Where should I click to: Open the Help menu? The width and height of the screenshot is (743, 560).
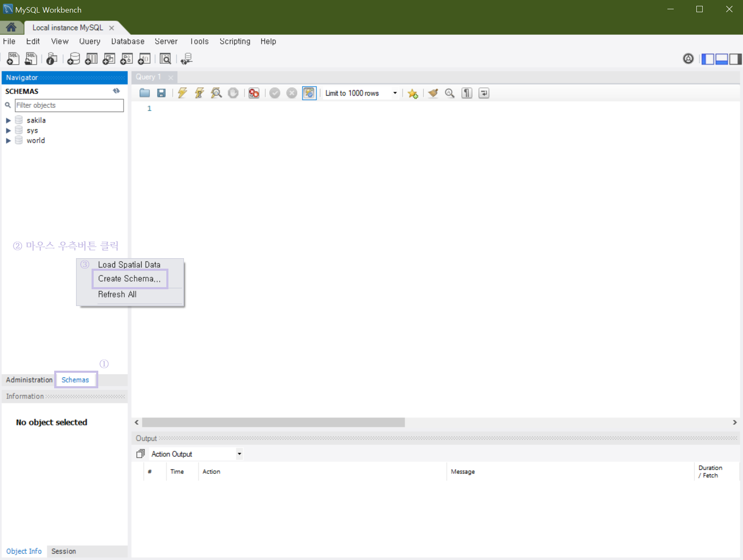click(268, 41)
